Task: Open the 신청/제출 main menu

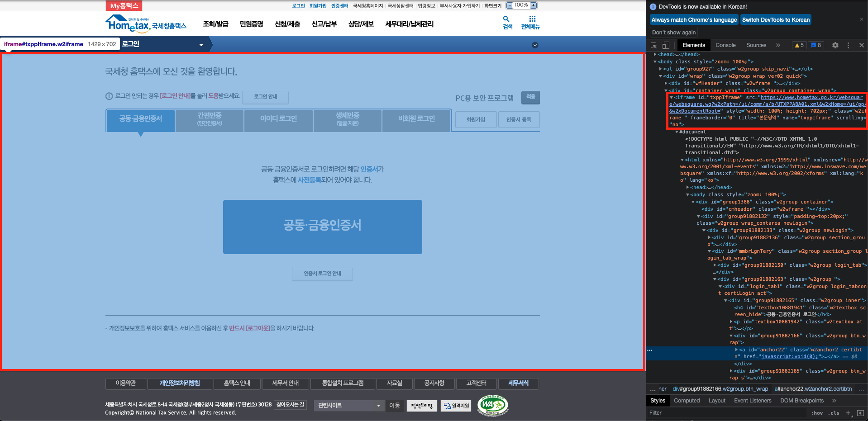Action: tap(287, 24)
